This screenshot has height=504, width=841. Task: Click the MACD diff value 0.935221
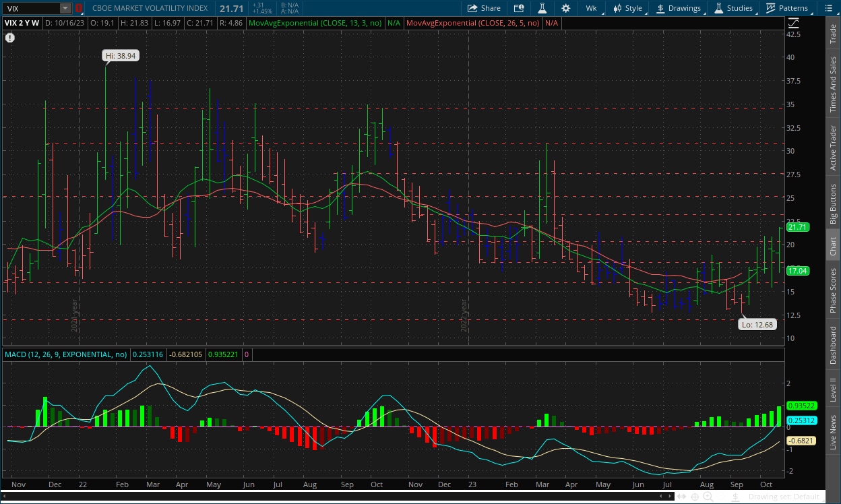click(223, 354)
